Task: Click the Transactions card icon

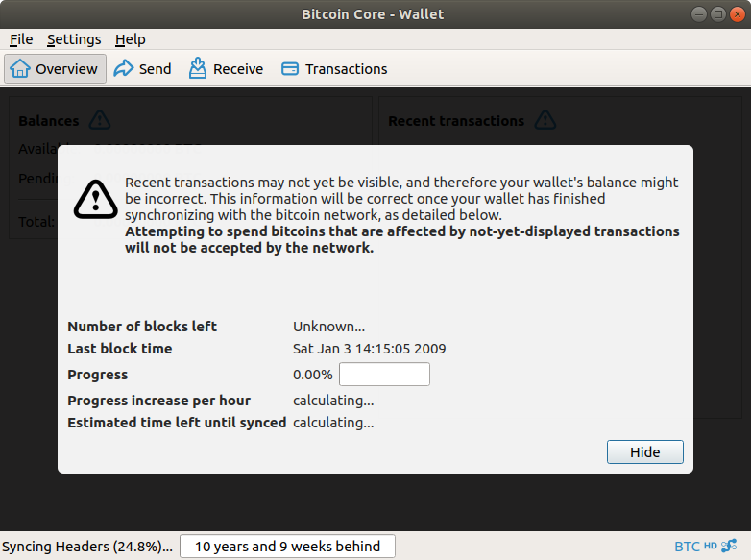Action: tap(290, 69)
